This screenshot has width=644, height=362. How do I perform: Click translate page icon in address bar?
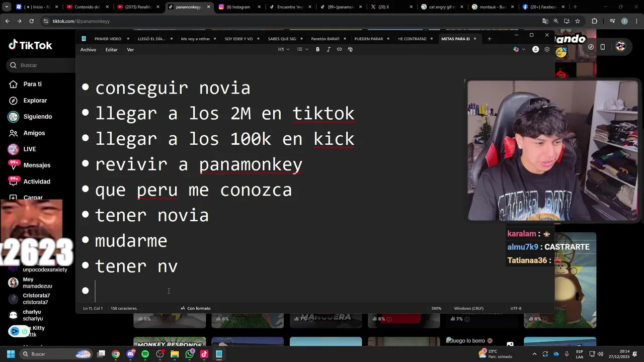pyautogui.click(x=545, y=21)
